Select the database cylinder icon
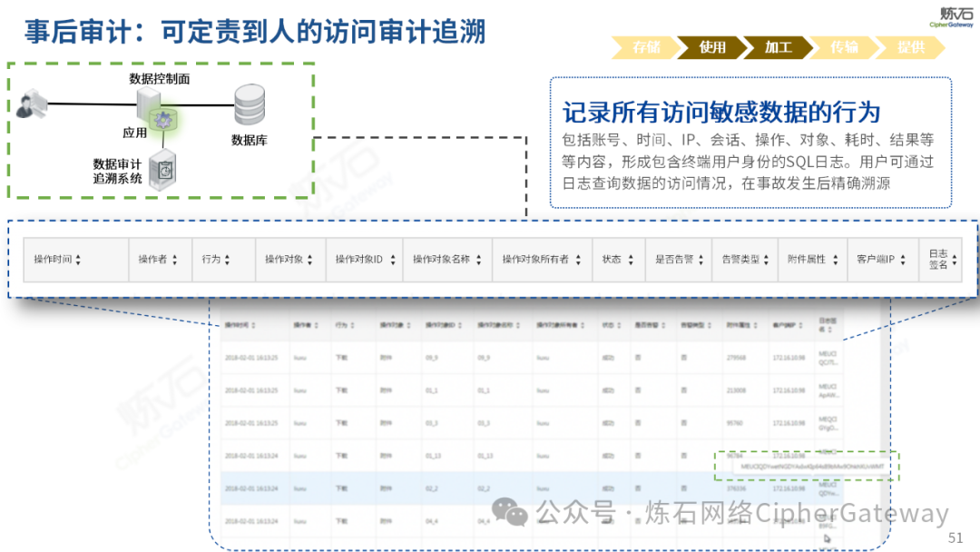Screen dimensions: 980x552 click(x=250, y=104)
